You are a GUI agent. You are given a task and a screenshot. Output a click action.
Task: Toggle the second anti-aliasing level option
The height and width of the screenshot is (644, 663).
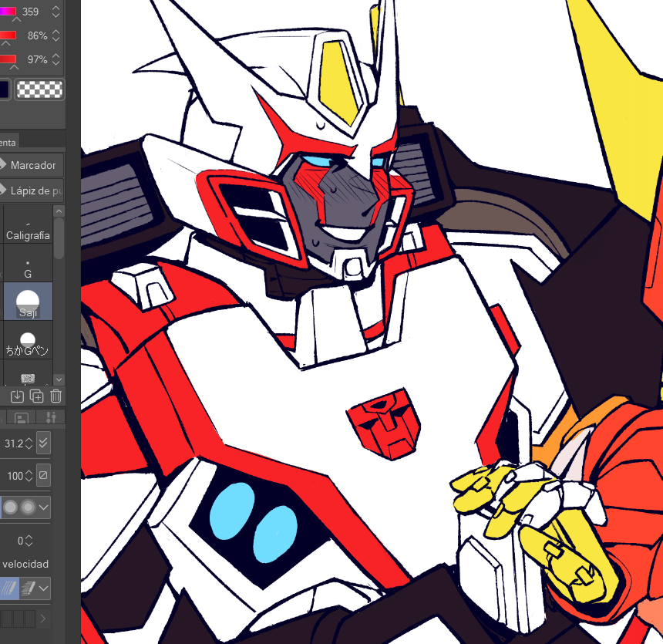[9, 507]
